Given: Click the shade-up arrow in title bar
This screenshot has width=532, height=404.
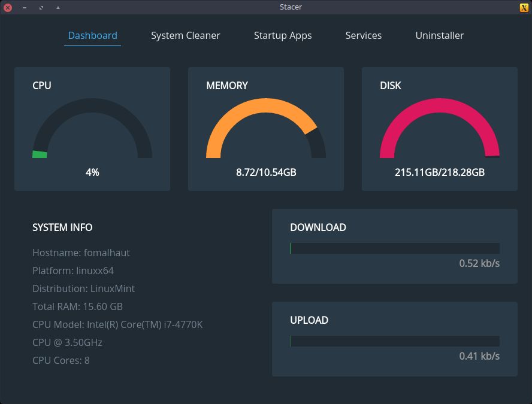Looking at the screenshot, I should click(x=58, y=7).
